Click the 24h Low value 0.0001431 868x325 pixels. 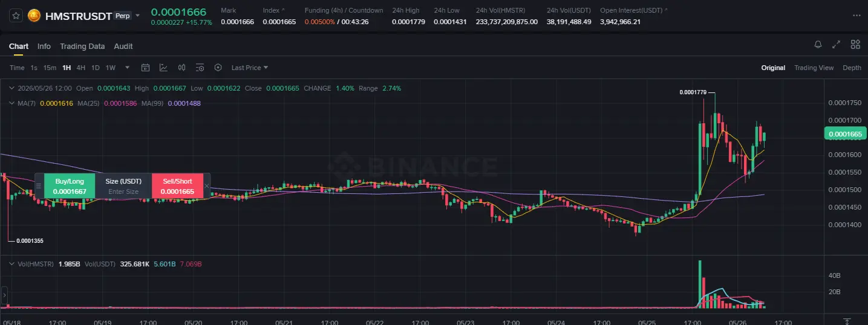pos(450,22)
